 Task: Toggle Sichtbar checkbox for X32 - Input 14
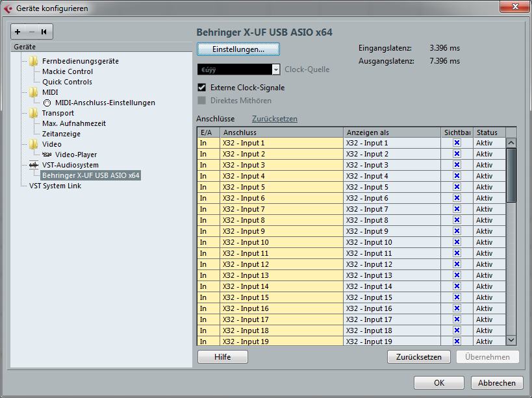pos(457,286)
